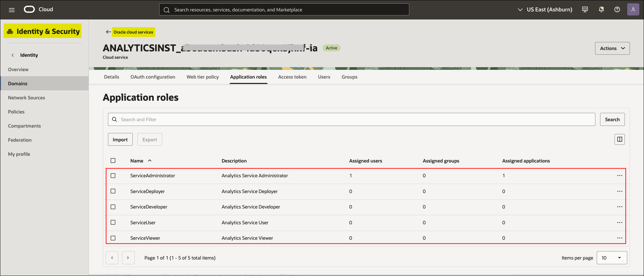Switch to the Details tab
Screen dimensions: 644x276
click(x=112, y=77)
